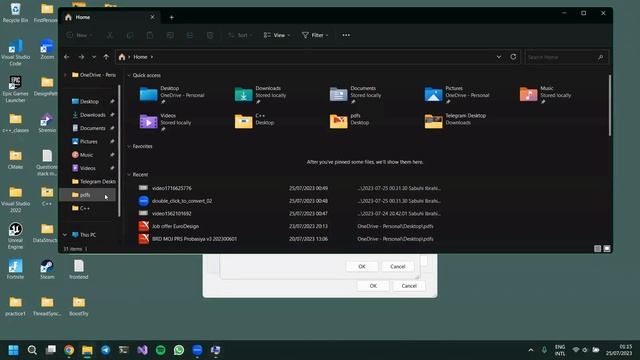Open Chrome from the taskbar
Image resolution: width=640 pixels, height=360 pixels.
point(69,350)
